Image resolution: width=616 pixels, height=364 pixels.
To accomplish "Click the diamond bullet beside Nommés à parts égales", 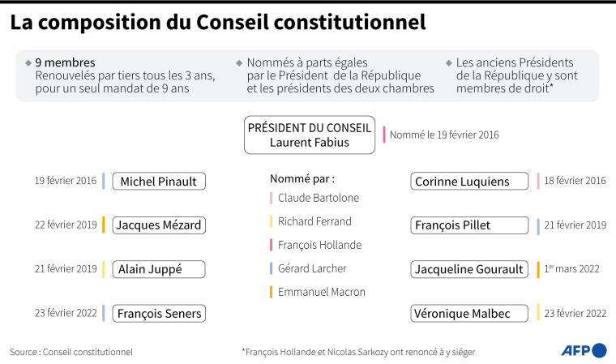I will coord(239,62).
